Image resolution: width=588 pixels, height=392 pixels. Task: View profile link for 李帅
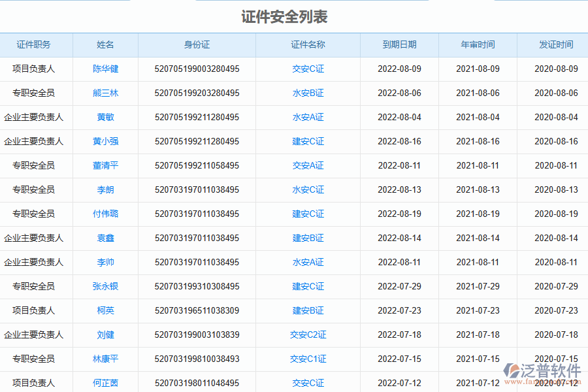coord(105,262)
